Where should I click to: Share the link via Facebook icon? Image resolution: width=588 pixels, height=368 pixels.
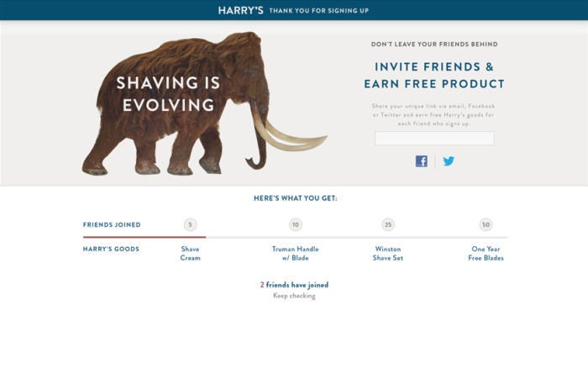coord(421,161)
